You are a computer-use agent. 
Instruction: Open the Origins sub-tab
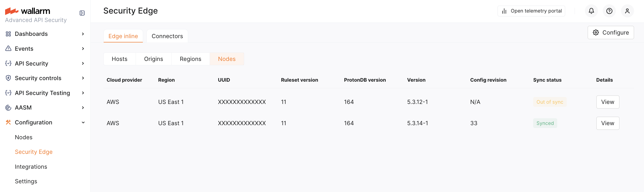pyautogui.click(x=154, y=59)
